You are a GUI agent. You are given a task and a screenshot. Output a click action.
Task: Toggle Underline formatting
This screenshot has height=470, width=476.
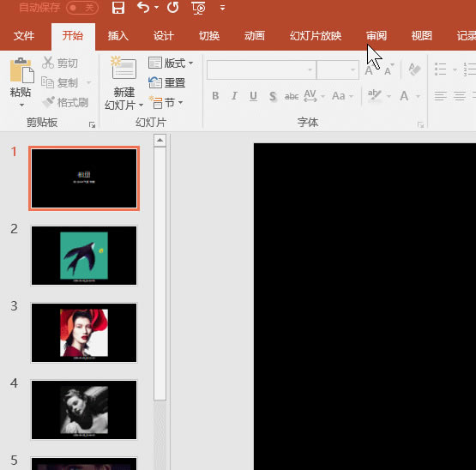[x=253, y=96]
